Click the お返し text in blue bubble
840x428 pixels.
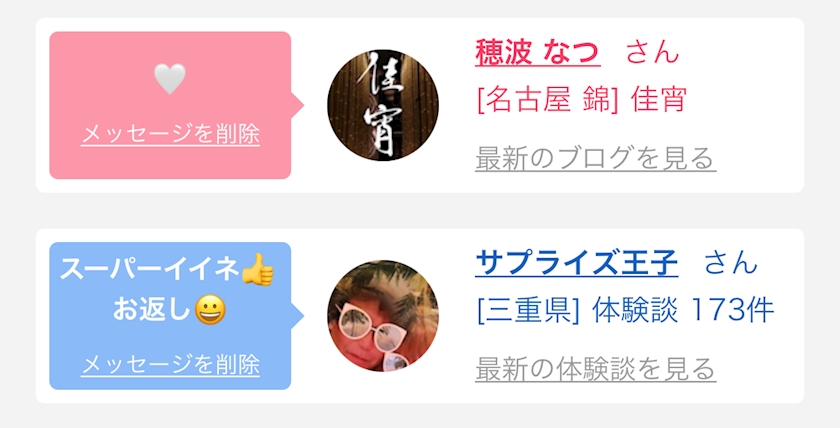pyautogui.click(x=152, y=310)
